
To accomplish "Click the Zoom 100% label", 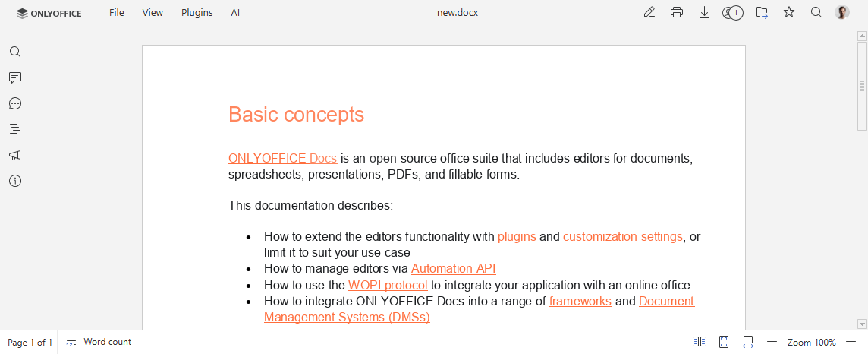I will (x=812, y=343).
